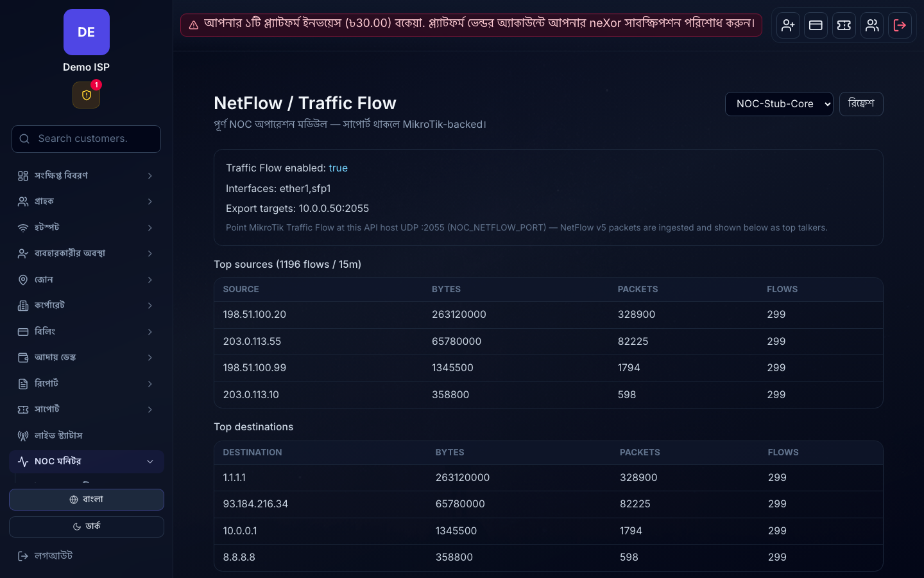Switch language with the বাংলা button

87,500
